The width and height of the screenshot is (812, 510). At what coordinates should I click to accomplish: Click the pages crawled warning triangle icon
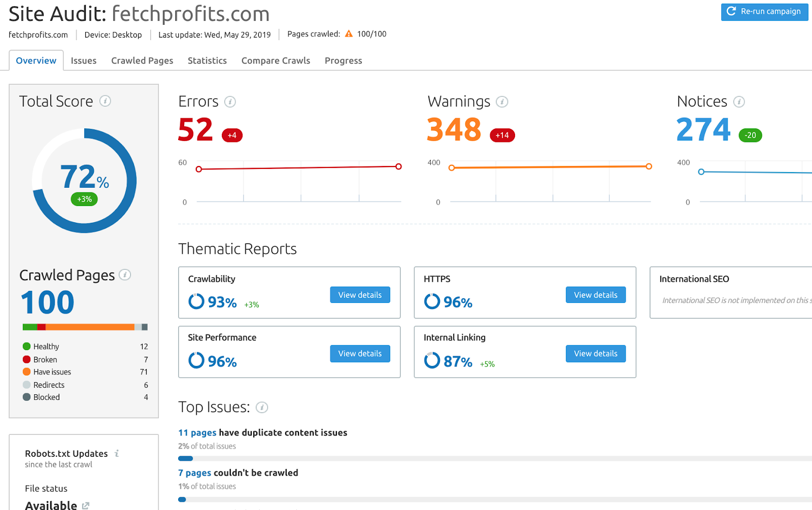coord(349,34)
